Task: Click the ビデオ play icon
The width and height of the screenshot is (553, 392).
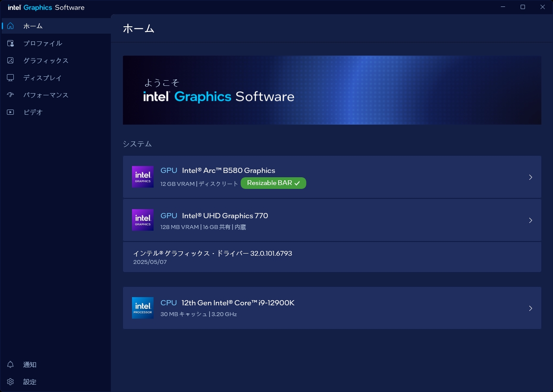Action: click(11, 112)
